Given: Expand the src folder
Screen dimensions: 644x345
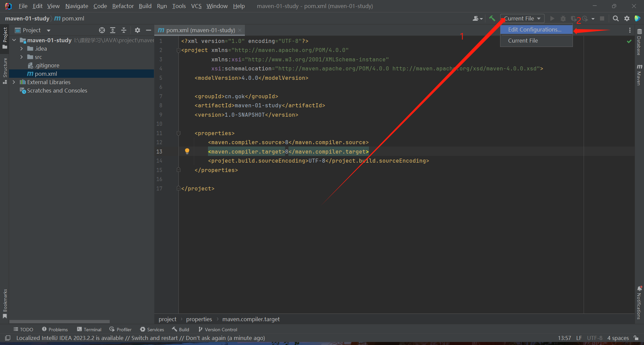Looking at the screenshot, I should pyautogui.click(x=21, y=57).
